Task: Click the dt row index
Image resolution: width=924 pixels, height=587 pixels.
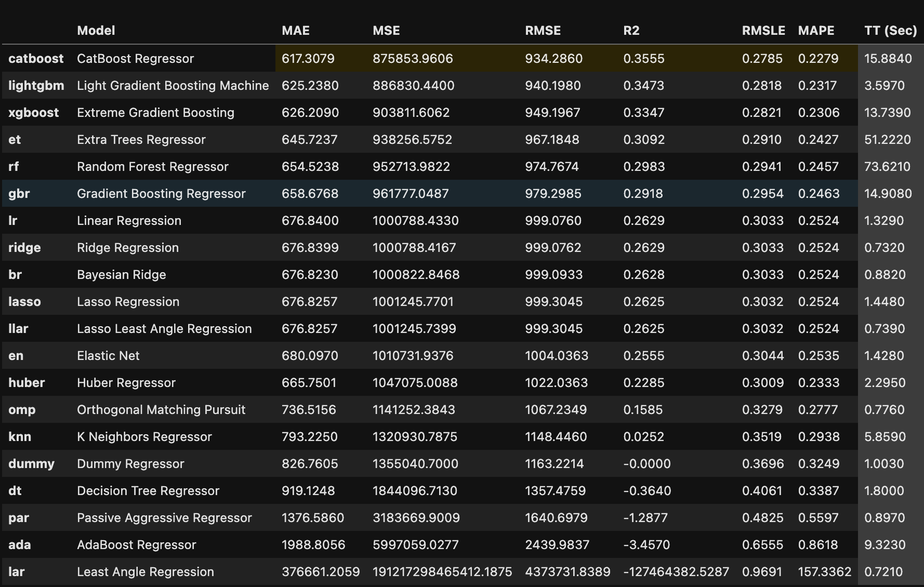Action: pos(15,491)
